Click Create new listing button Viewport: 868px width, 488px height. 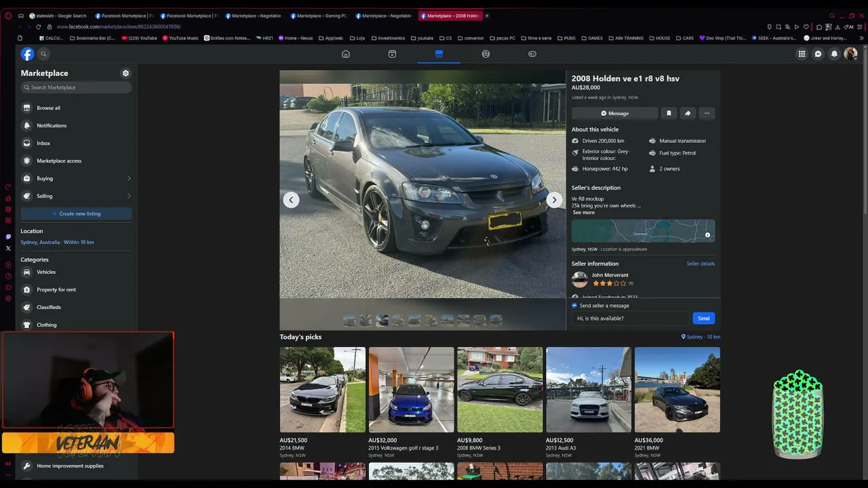coord(76,213)
